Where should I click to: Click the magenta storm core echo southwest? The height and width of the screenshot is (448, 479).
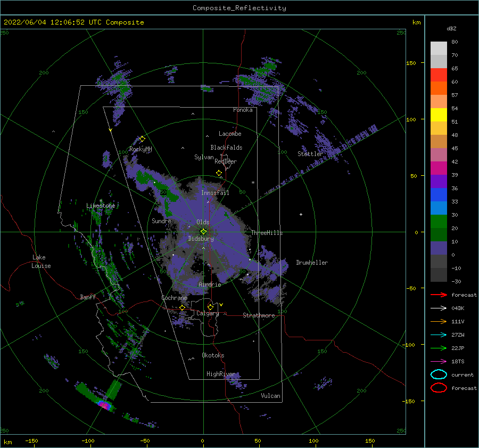(105, 405)
